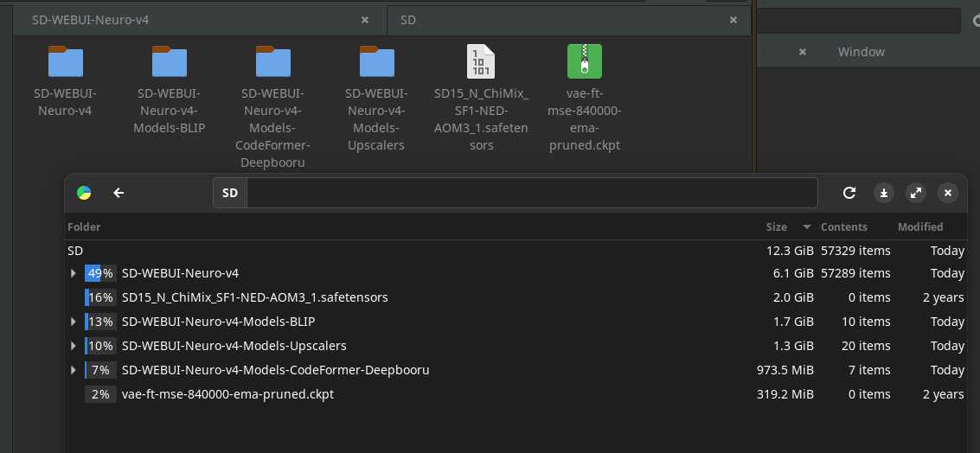Expand the Models-CodeFormer-Deepbooru tree row
980x453 pixels.
click(x=74, y=370)
